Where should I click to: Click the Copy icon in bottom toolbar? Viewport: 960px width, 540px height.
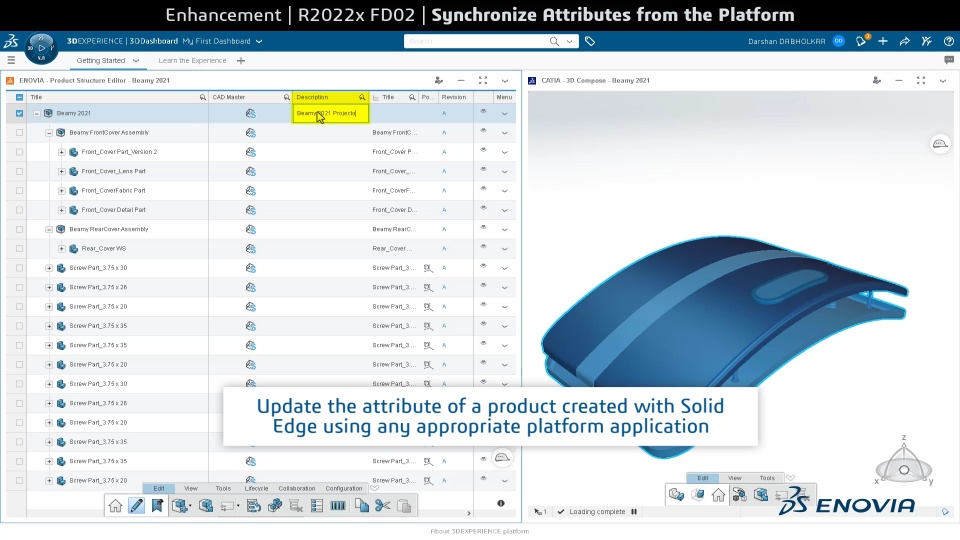pyautogui.click(x=362, y=506)
